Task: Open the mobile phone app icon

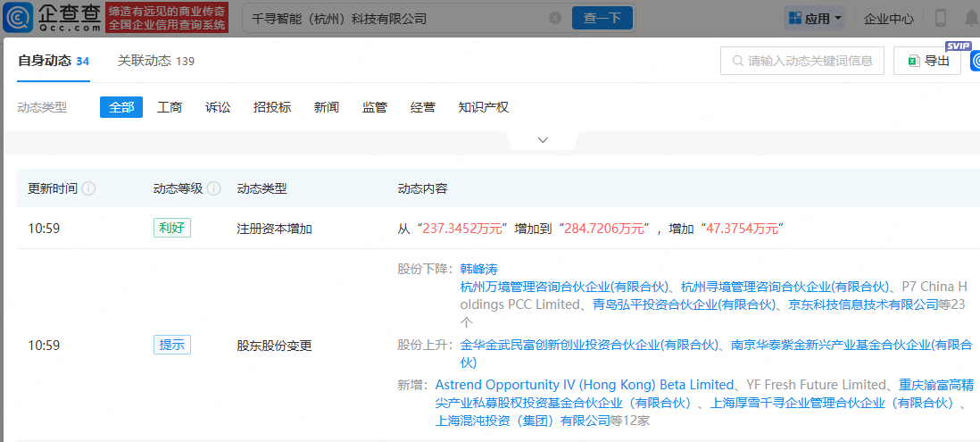Action: click(x=940, y=18)
